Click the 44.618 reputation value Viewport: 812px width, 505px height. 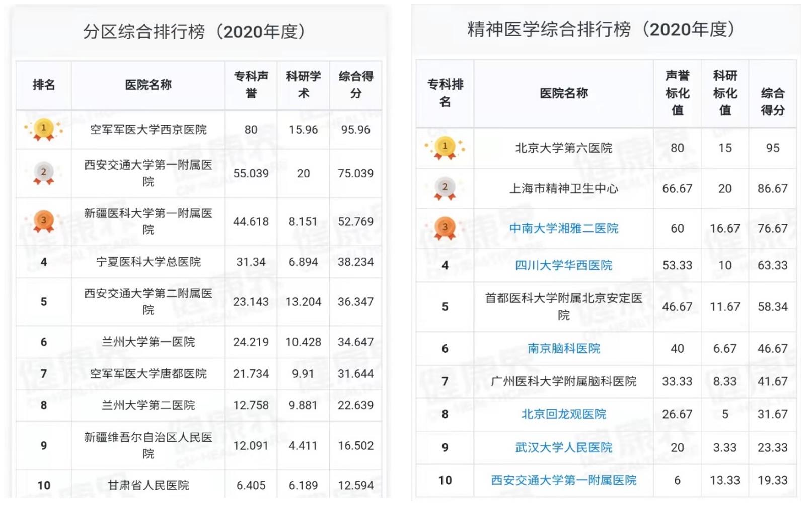251,222
